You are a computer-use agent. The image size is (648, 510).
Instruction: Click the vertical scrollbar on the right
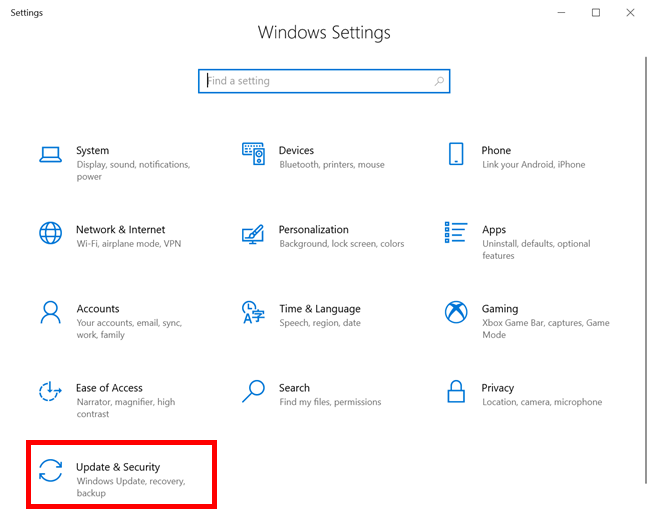[646, 269]
